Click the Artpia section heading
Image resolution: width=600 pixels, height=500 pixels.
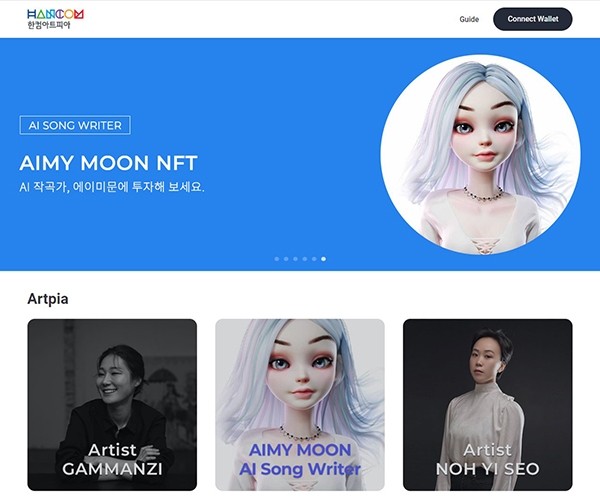pos(48,299)
